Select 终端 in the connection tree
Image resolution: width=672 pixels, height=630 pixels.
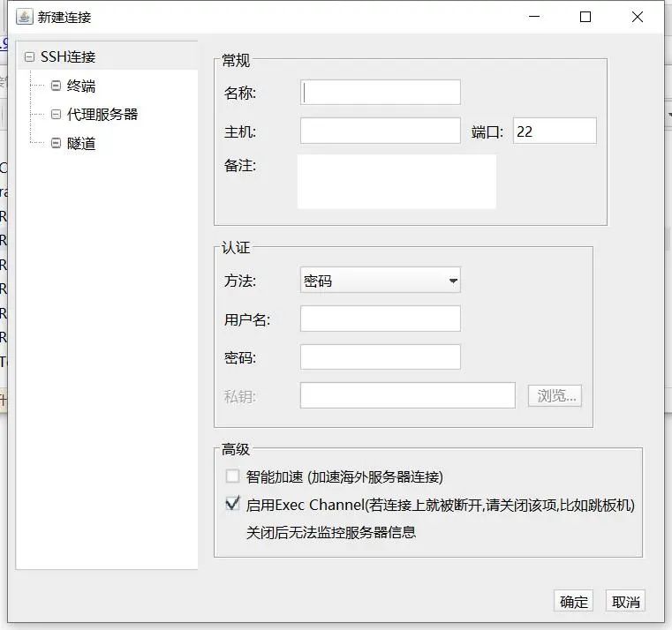(81, 86)
